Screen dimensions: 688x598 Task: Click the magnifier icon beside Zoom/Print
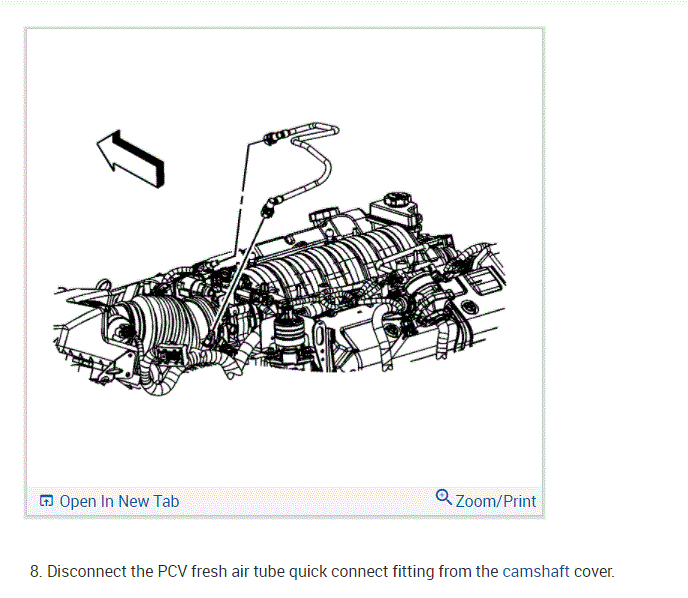444,497
